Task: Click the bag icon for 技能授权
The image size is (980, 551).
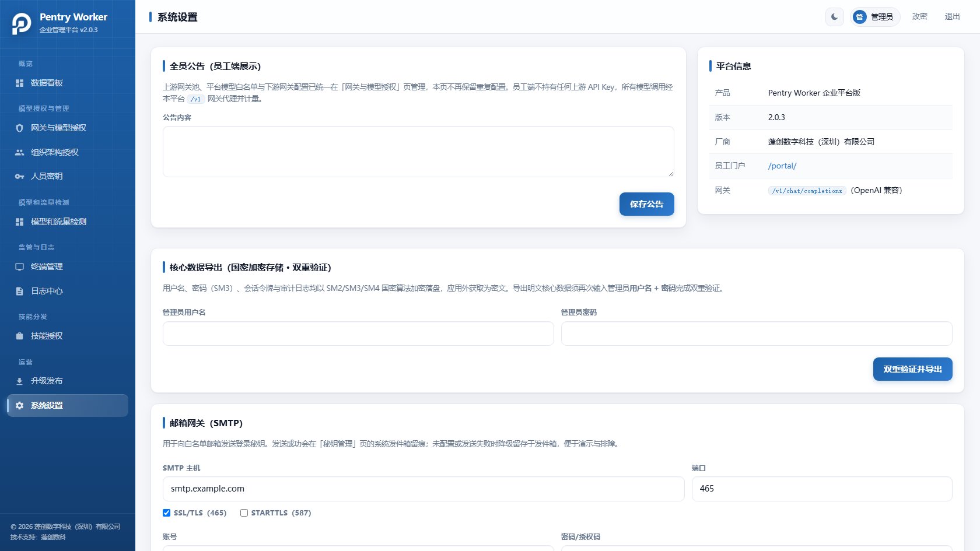Action: tap(19, 336)
